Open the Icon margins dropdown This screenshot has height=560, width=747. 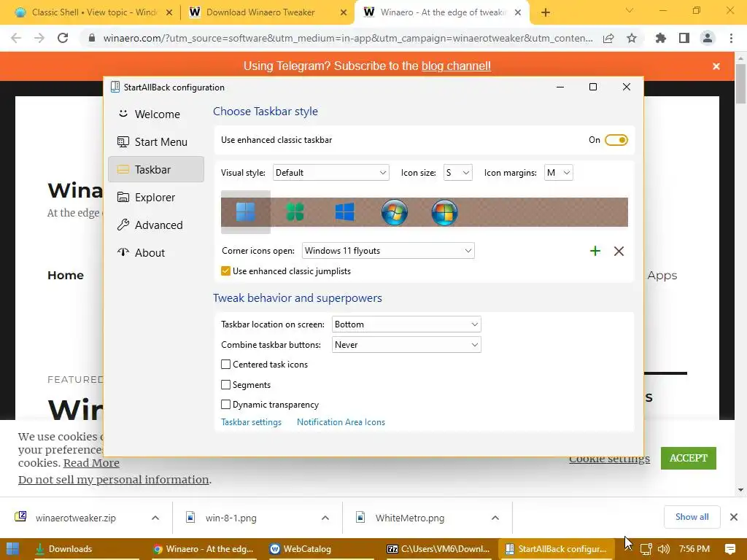(x=558, y=173)
